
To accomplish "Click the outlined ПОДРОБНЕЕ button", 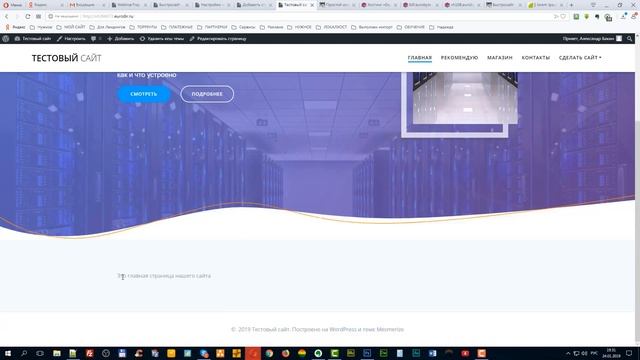I will 207,94.
